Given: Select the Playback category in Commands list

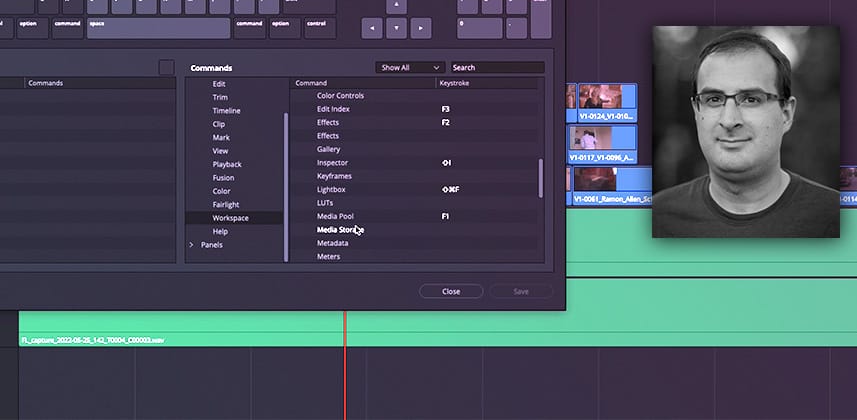Looking at the screenshot, I should click(227, 164).
